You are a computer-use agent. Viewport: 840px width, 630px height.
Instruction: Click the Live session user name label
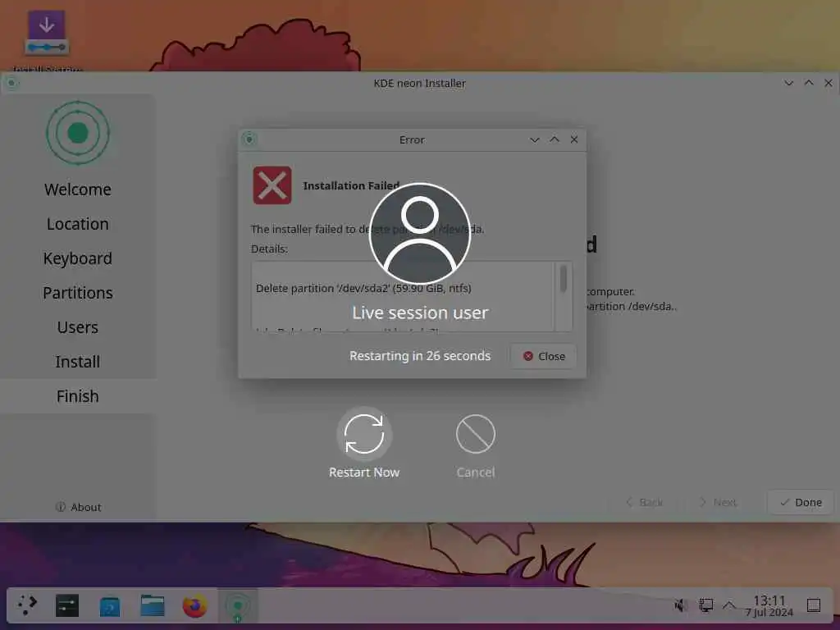tap(420, 313)
